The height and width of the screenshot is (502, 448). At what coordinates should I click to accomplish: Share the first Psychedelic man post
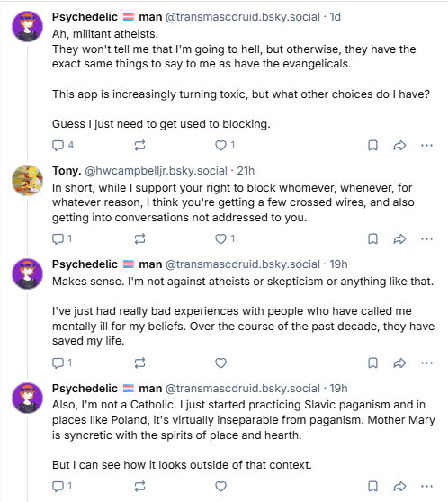coord(399,146)
